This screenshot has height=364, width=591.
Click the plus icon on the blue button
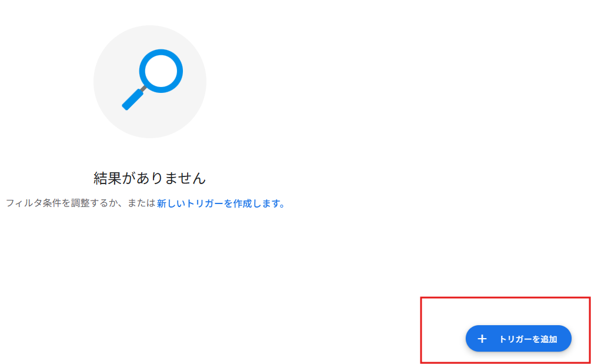[x=482, y=339]
